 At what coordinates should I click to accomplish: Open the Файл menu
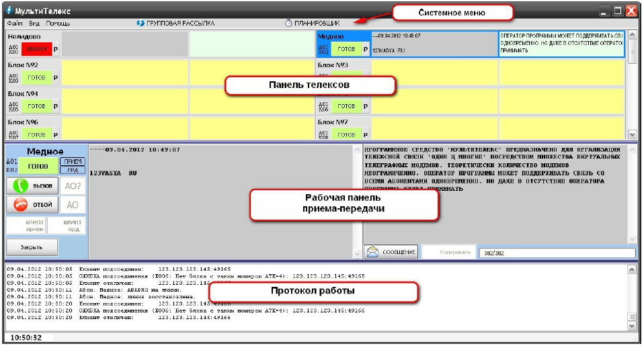coord(14,24)
